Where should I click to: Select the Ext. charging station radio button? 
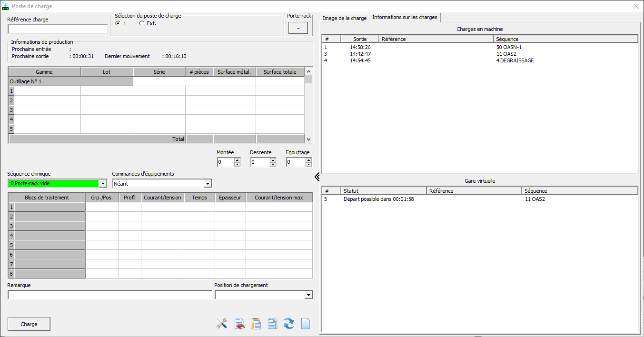pos(141,23)
